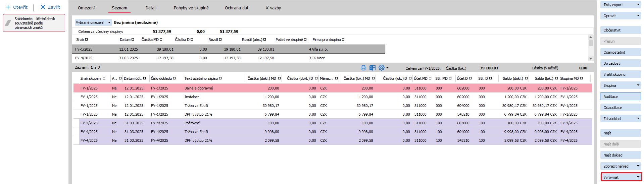
Task: Select the FV-4/2025 CK Mare group row
Action: [228, 58]
